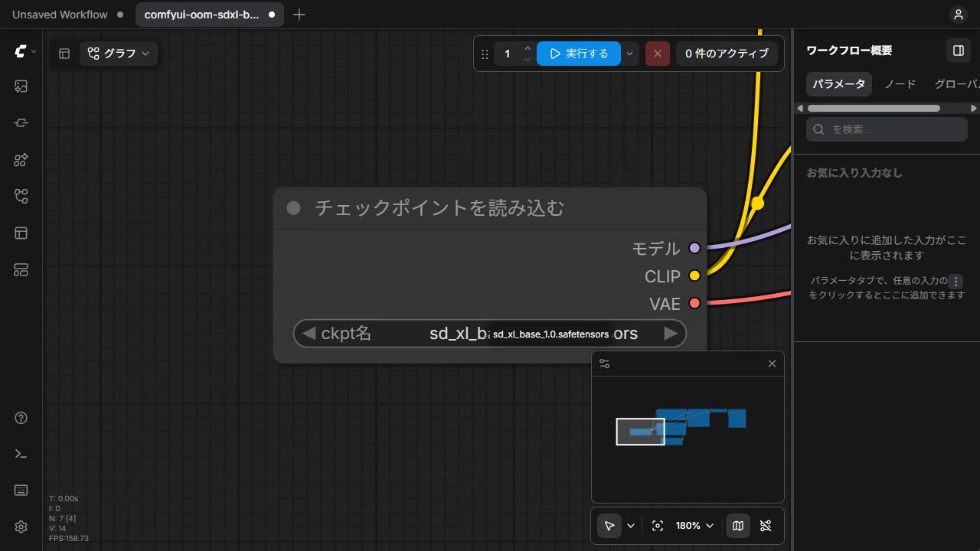Image resolution: width=980 pixels, height=551 pixels.
Task: Toggle link visibility in bottom toolbar
Action: point(766,526)
